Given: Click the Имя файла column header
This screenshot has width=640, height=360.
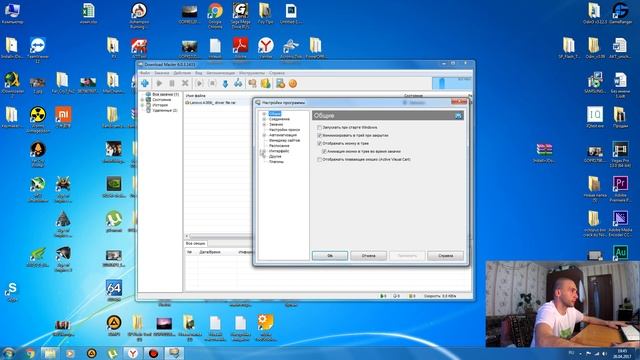Looking at the screenshot, I should (196, 96).
